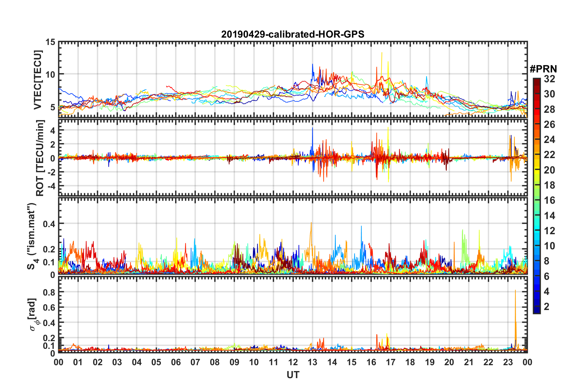
Task: Click the ROT [TECU/min] y-axis label
Action: tap(40, 158)
